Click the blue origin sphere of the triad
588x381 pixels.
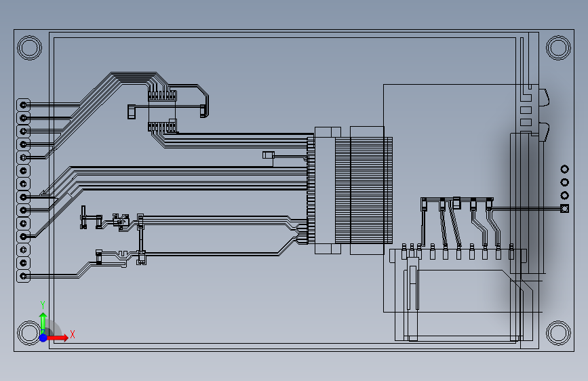[43, 338]
